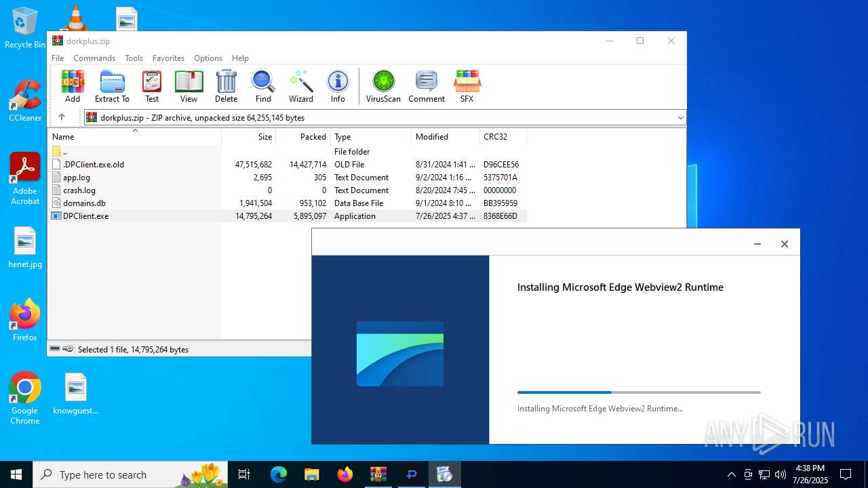Open the Options menu

(208, 58)
